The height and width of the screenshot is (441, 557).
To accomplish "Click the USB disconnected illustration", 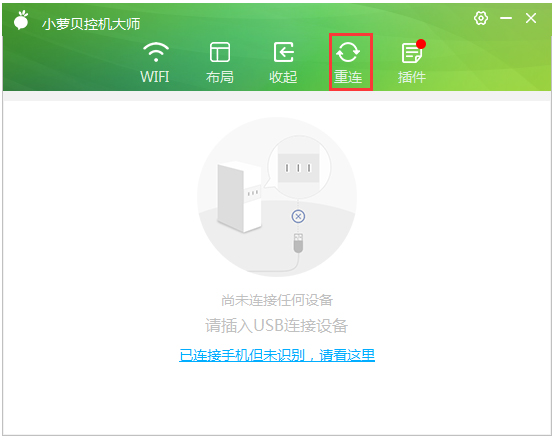I will [277, 197].
